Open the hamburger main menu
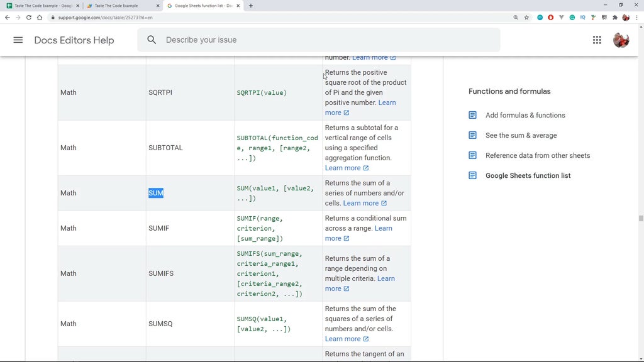The height and width of the screenshot is (362, 644). click(18, 40)
